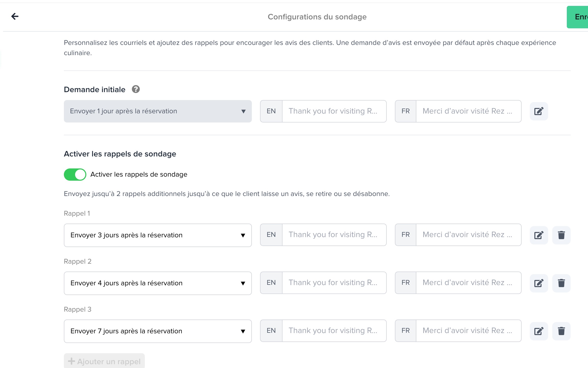Click the back arrow icon

pos(15,17)
